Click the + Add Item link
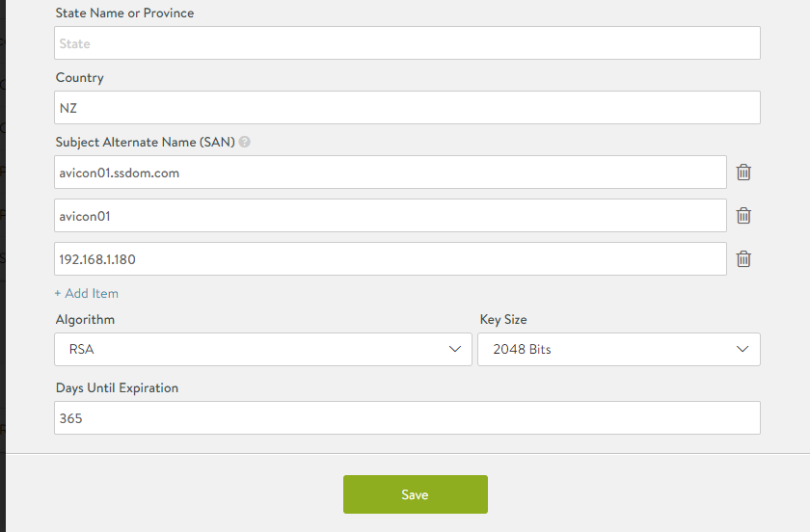Viewport: 810px width, 532px height. click(x=87, y=293)
